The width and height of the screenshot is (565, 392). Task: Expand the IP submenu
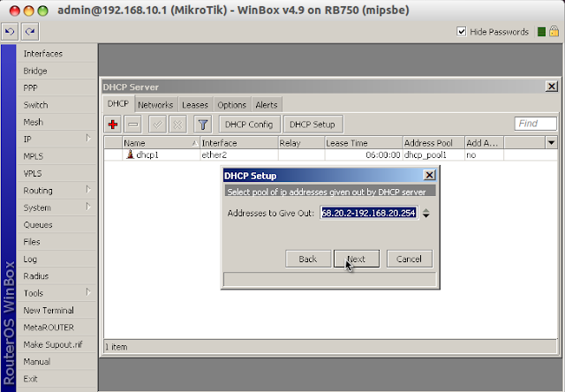[x=56, y=139]
